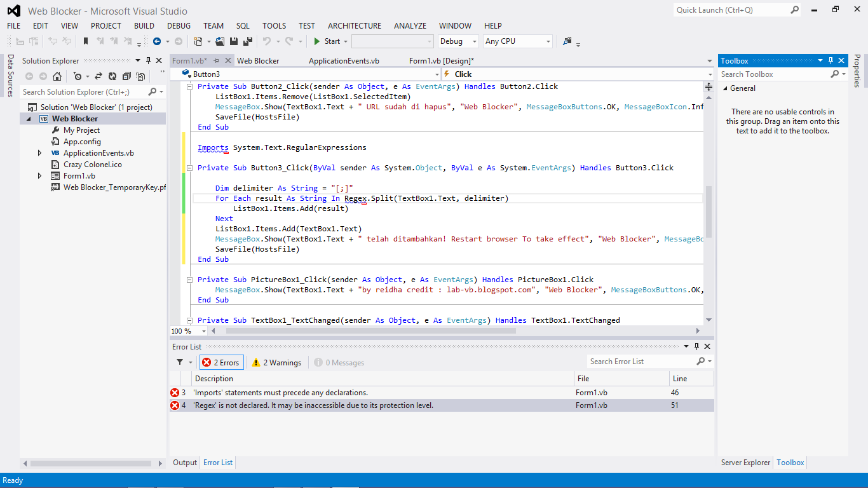Click the Save All toolbar icon
Image resolution: width=868 pixels, height=488 pixels.
pos(247,41)
